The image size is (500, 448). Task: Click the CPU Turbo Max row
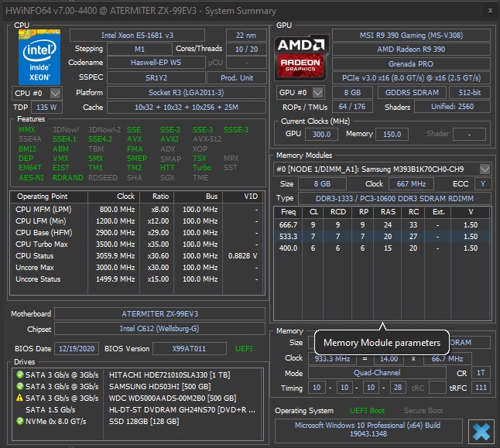coord(137,245)
